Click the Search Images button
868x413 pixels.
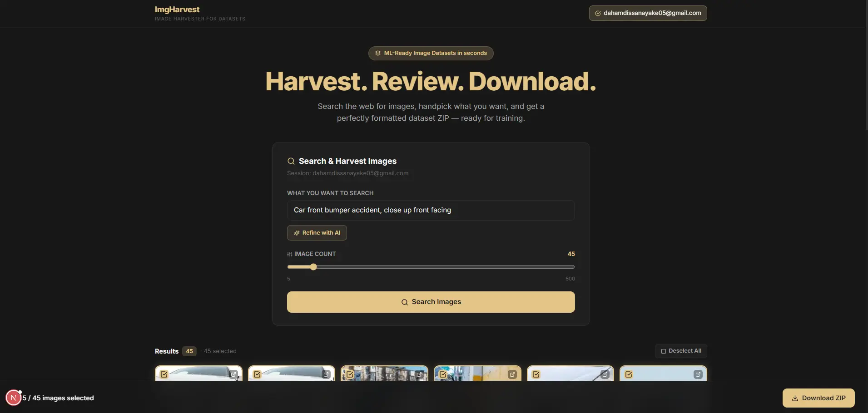(x=431, y=302)
